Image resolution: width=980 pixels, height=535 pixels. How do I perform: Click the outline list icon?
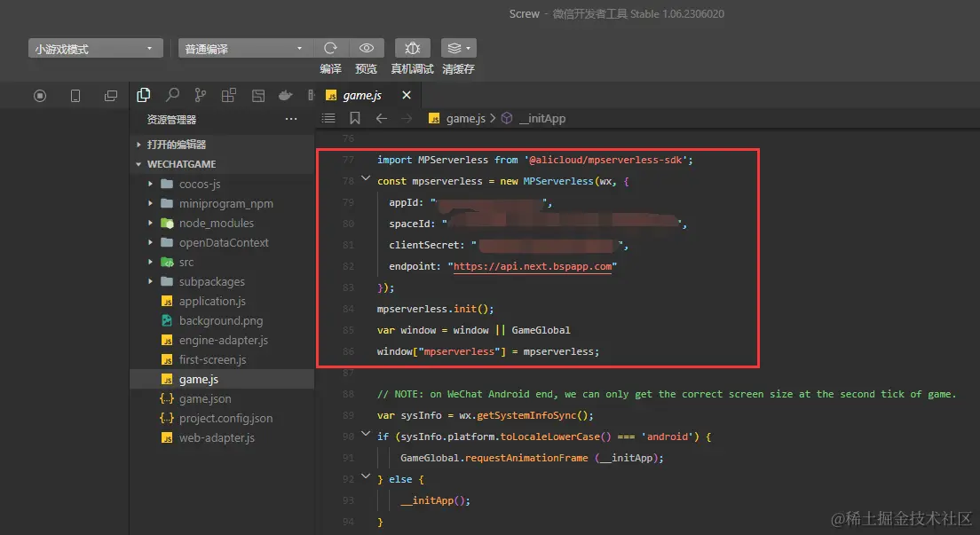328,118
